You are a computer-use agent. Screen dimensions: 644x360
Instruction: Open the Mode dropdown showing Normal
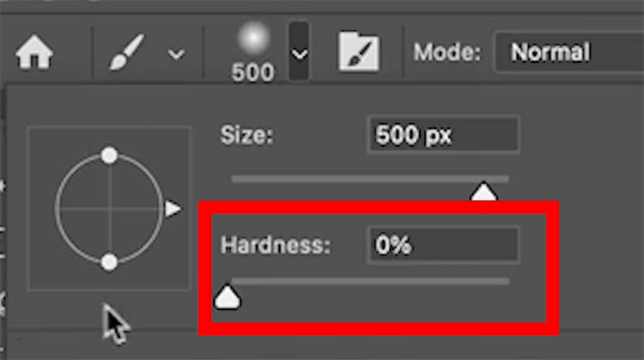tap(569, 52)
